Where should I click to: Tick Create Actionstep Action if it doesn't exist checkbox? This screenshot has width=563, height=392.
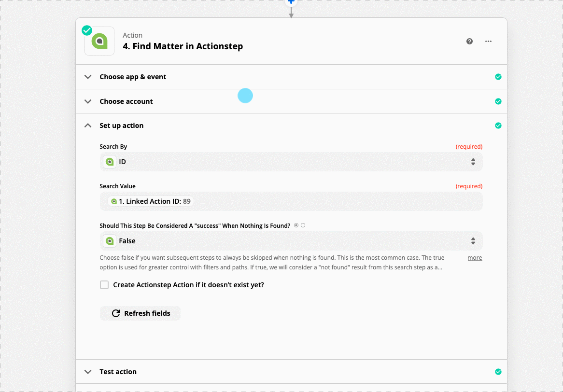click(x=104, y=285)
